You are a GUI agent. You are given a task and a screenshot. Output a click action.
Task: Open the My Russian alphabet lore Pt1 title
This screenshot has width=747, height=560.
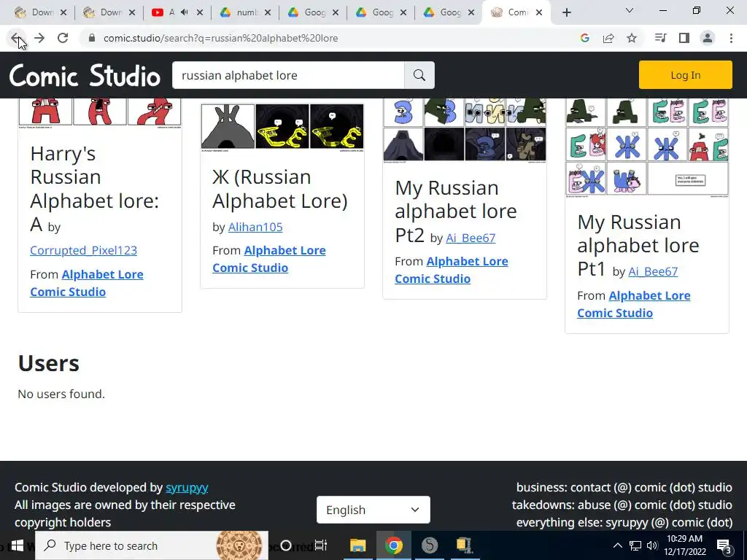coord(638,245)
